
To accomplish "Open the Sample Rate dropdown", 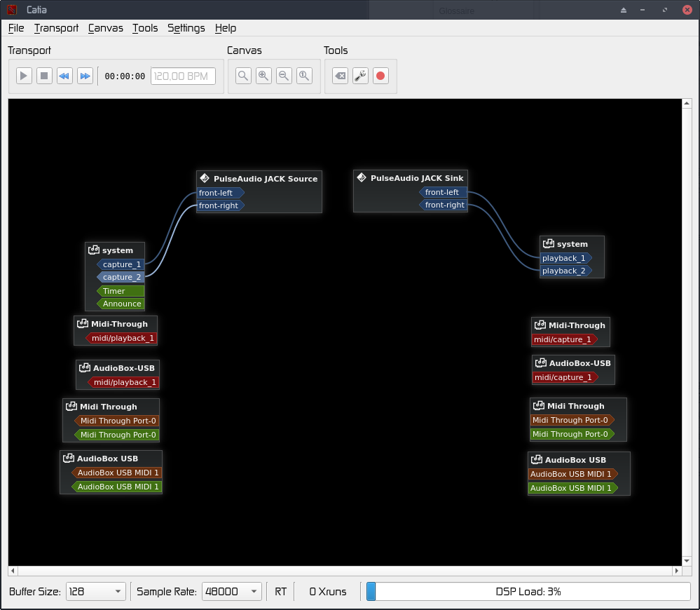I will click(232, 591).
